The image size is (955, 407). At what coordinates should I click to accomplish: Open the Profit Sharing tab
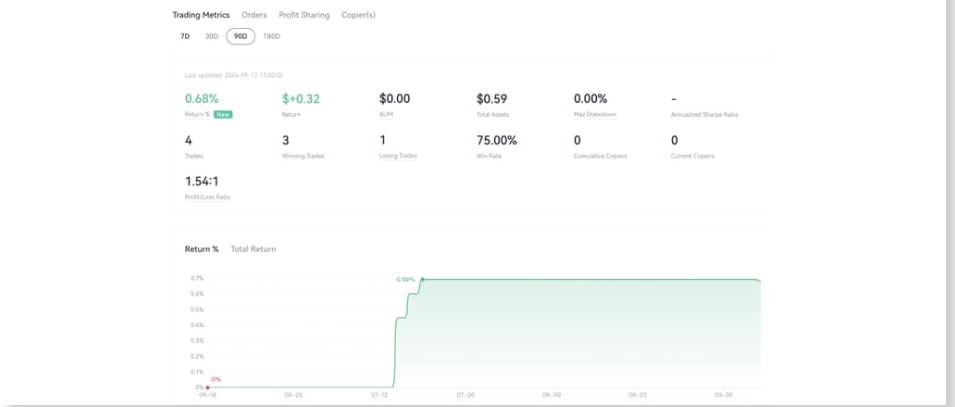click(304, 16)
